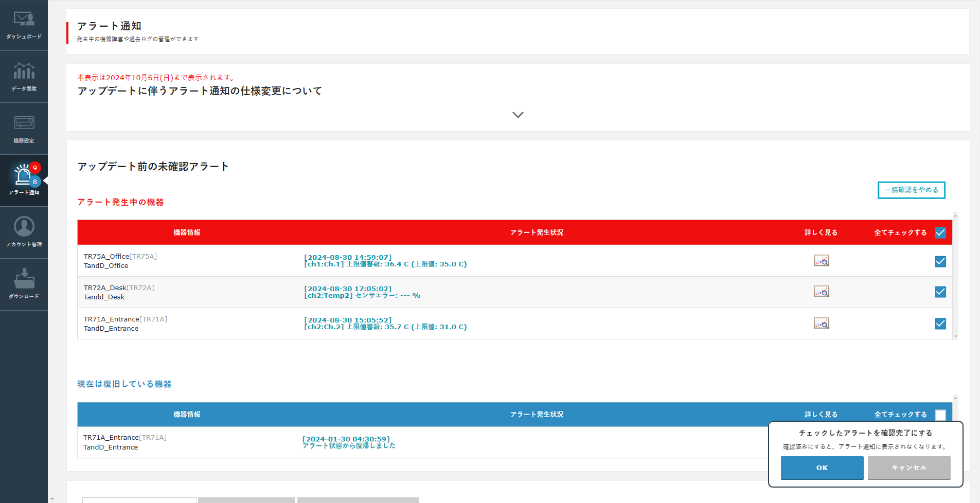
Task: Uncheck the TR75A_Office alert checkbox
Action: coord(940,261)
